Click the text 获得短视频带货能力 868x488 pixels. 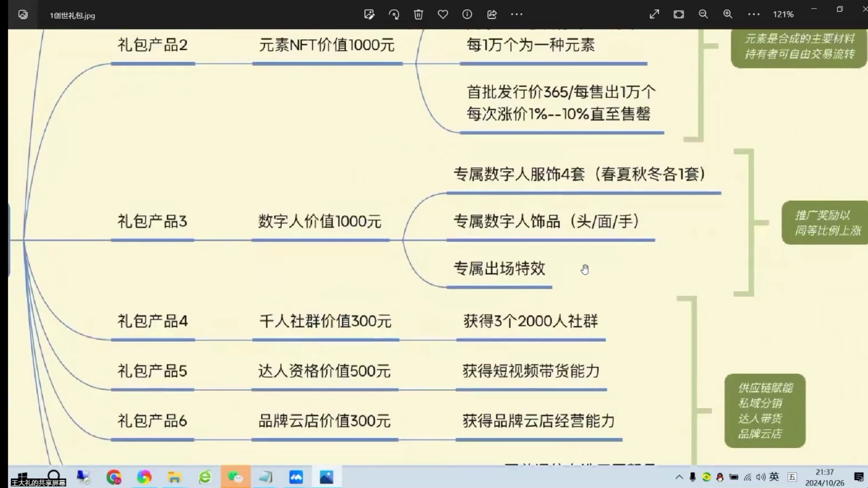(531, 371)
